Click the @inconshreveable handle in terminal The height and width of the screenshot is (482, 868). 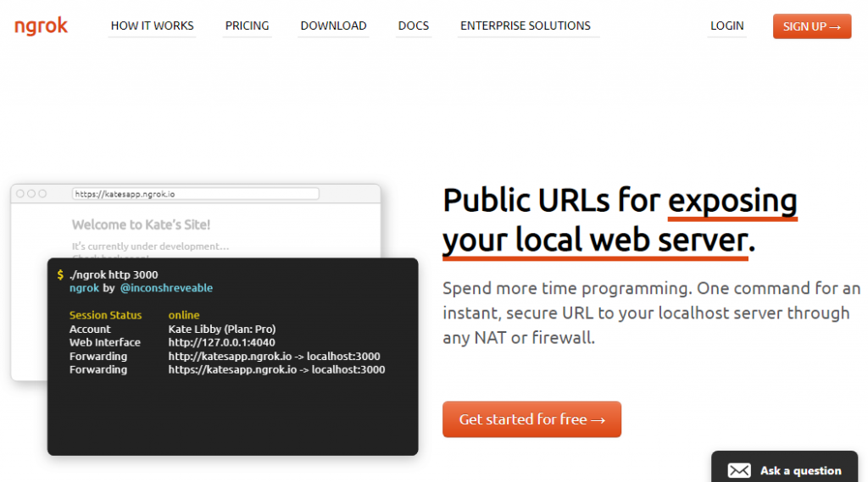tap(166, 288)
